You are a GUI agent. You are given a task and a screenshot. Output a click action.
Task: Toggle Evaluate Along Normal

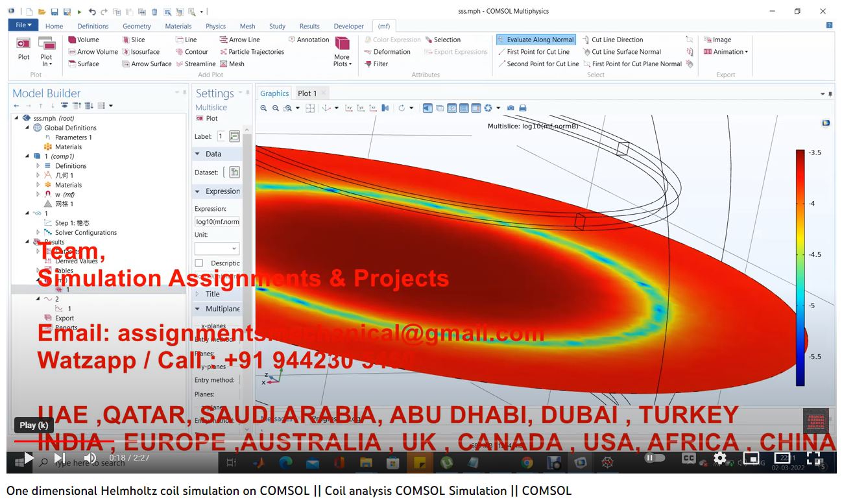pos(536,40)
